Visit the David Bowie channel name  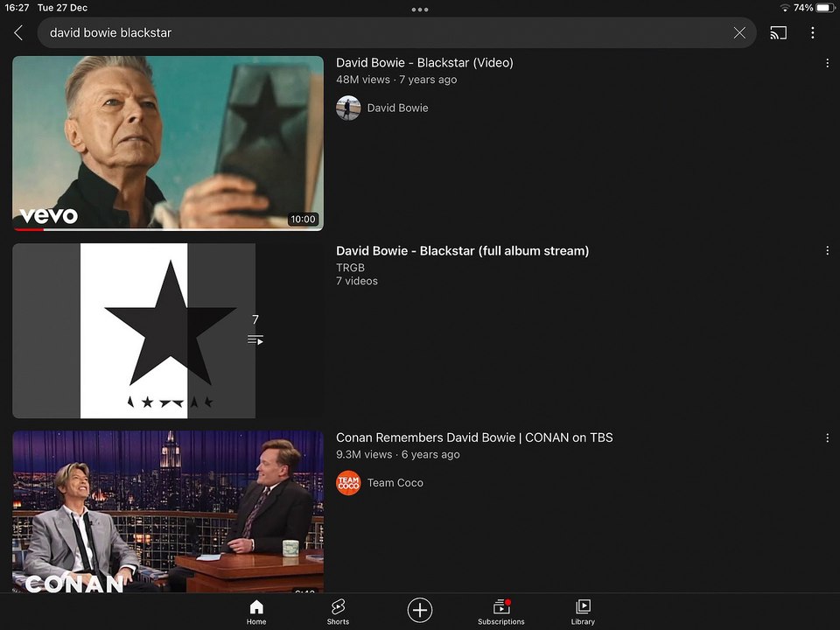[397, 108]
